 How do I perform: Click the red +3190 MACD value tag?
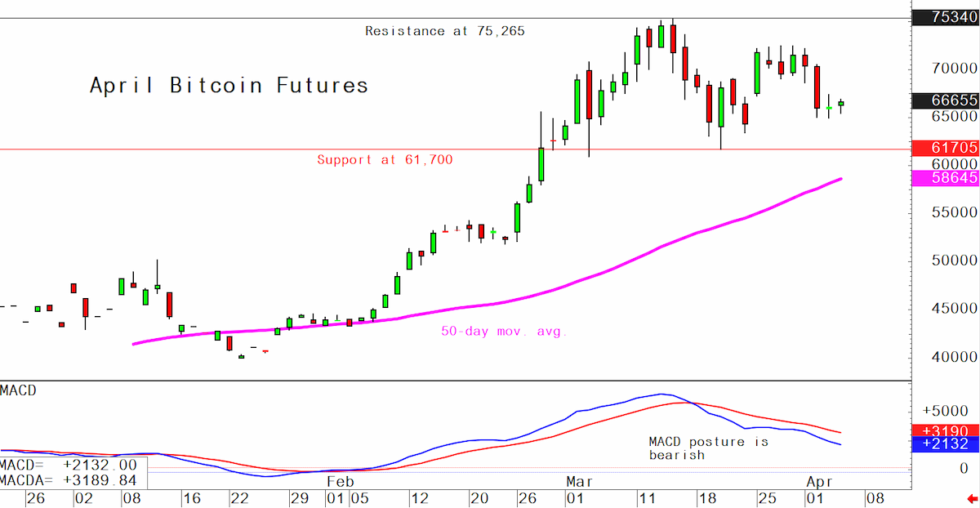point(945,430)
